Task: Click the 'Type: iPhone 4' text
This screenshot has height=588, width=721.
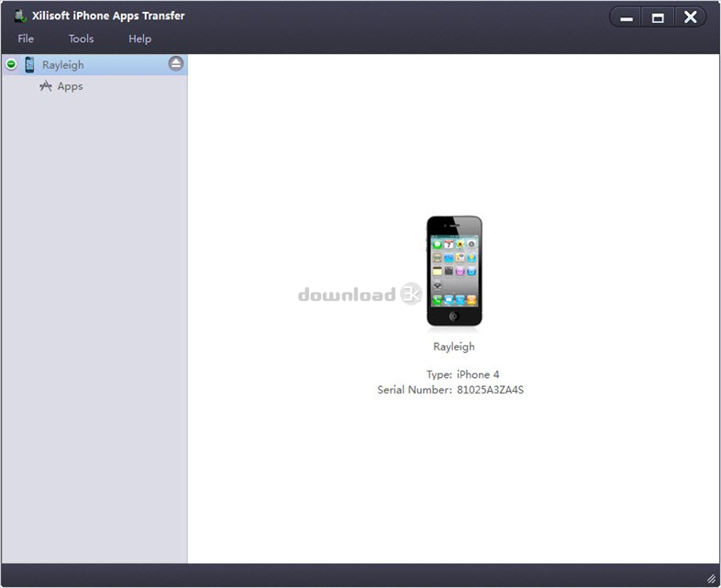Action: (462, 374)
